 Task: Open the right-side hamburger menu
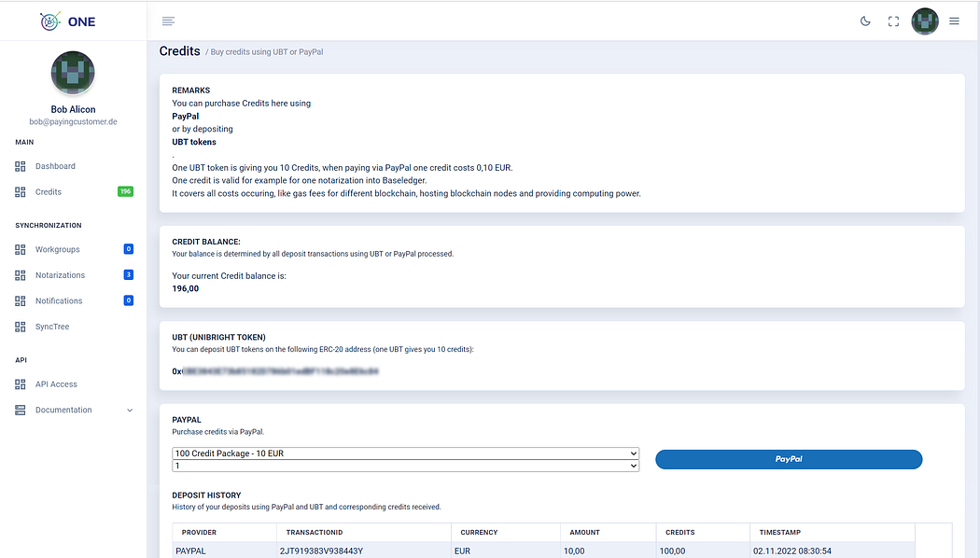click(954, 21)
